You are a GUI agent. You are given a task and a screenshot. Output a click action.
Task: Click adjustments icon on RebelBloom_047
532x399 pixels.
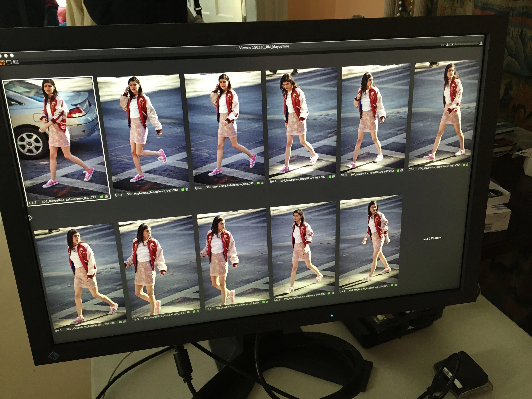pyautogui.click(x=187, y=189)
